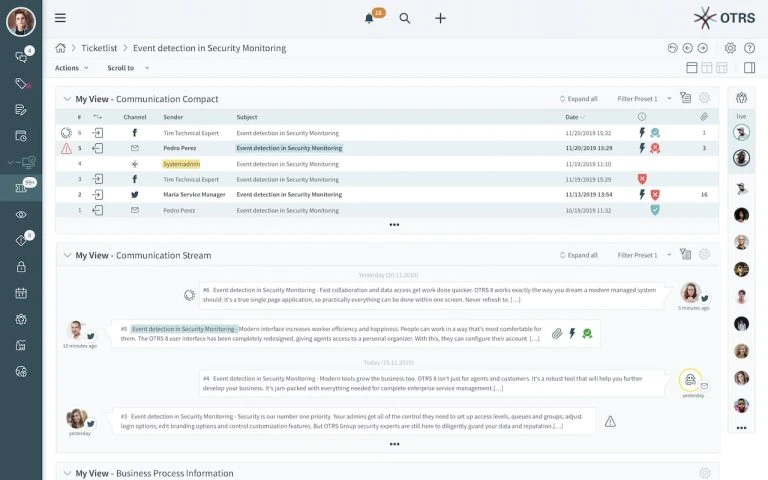The image size is (768, 480).
Task: Open the eye watchlist sidebar icon
Action: pyautogui.click(x=21, y=215)
